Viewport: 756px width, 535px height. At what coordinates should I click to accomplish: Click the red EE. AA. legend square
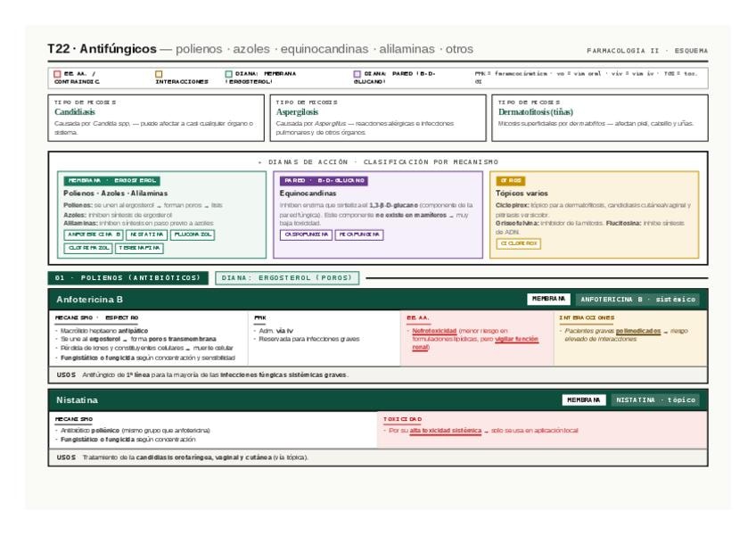[57, 74]
